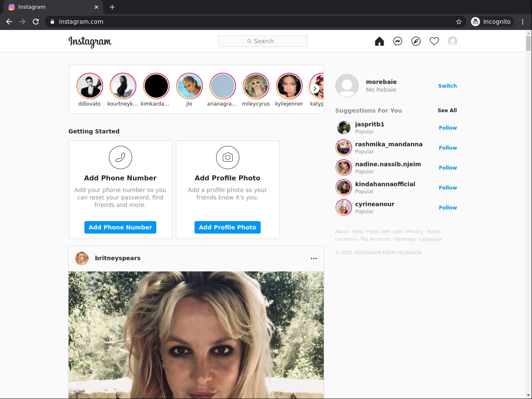The width and height of the screenshot is (532, 399).
Task: Open the API footer link
Action: (386, 232)
